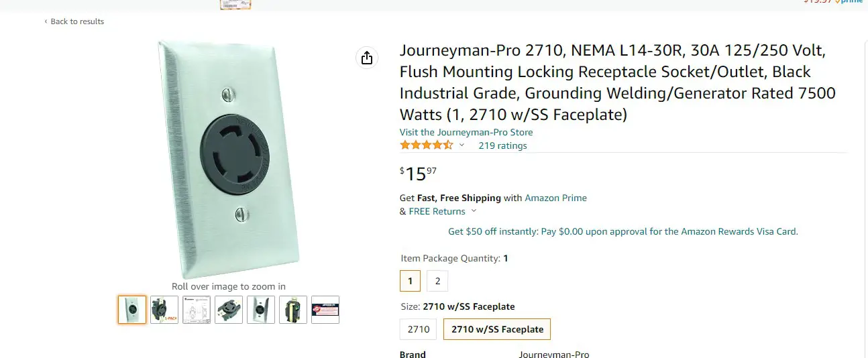Select package quantity 2

(437, 281)
